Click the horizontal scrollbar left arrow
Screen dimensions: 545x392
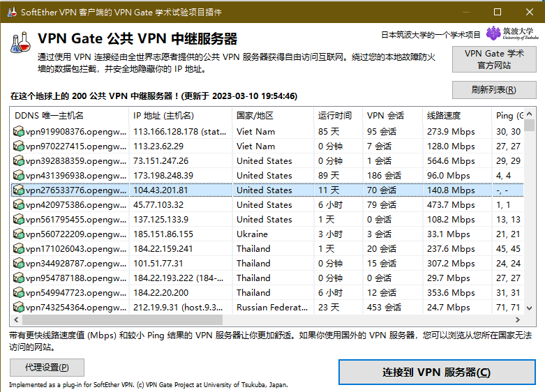pos(16,319)
